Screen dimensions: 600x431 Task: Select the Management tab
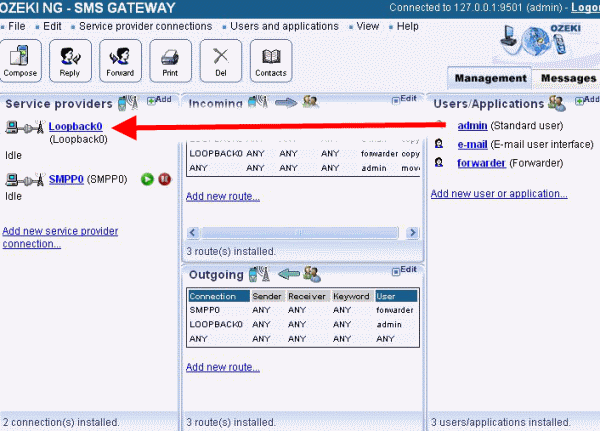pyautogui.click(x=489, y=78)
